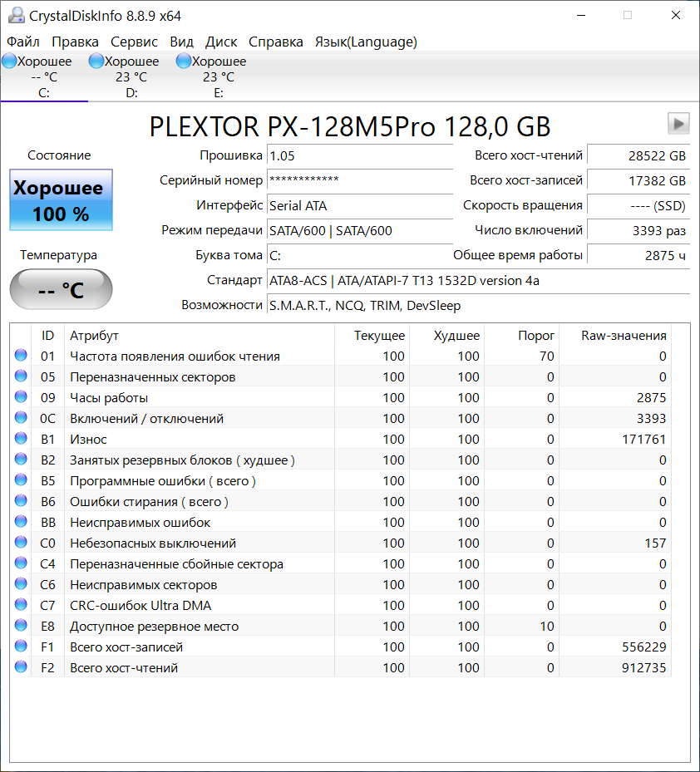Viewport: 700px width, 772px height.
Task: Click raw value 556229 in F1 row
Action: point(643,647)
